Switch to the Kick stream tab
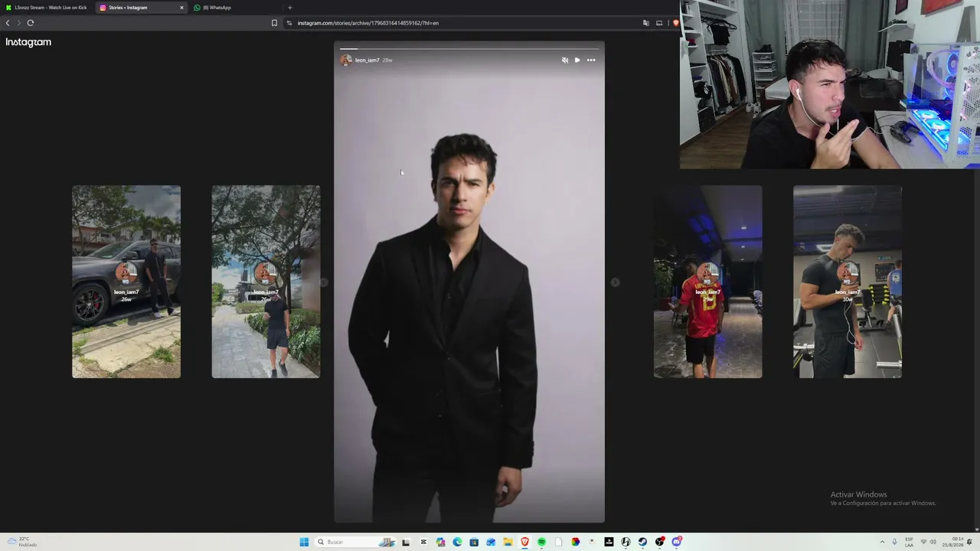 [x=46, y=8]
